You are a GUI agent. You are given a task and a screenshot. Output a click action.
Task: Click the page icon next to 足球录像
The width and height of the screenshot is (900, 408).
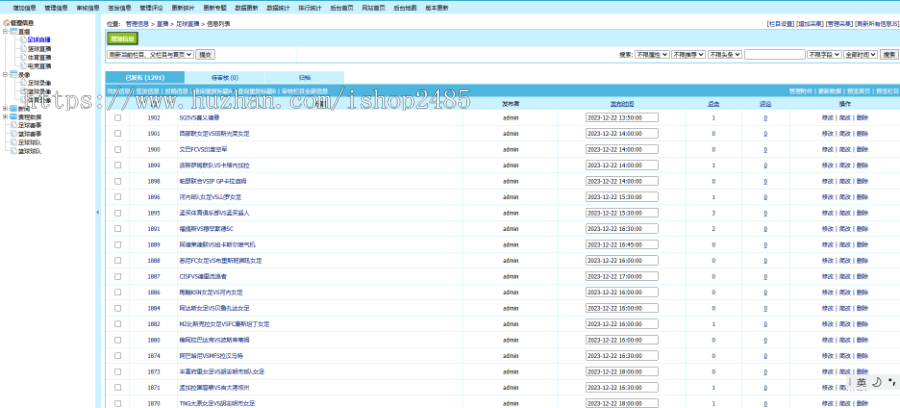click(x=24, y=83)
